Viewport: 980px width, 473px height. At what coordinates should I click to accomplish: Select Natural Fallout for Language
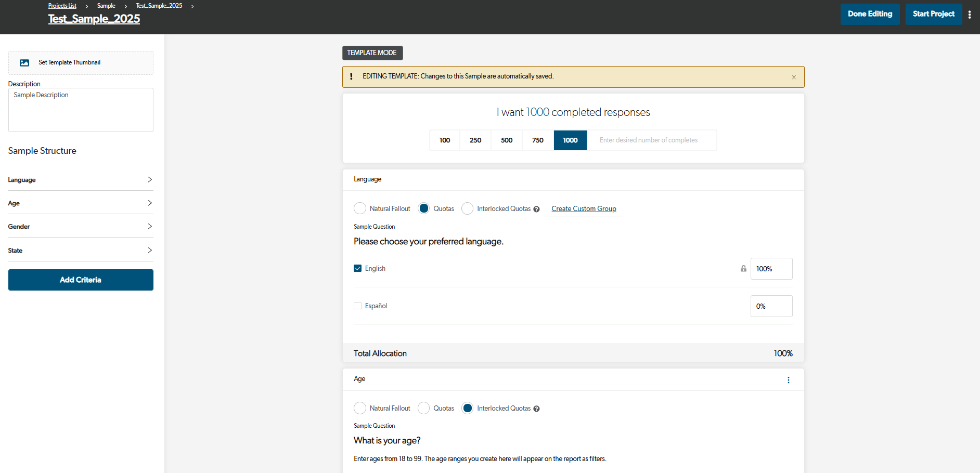(360, 208)
